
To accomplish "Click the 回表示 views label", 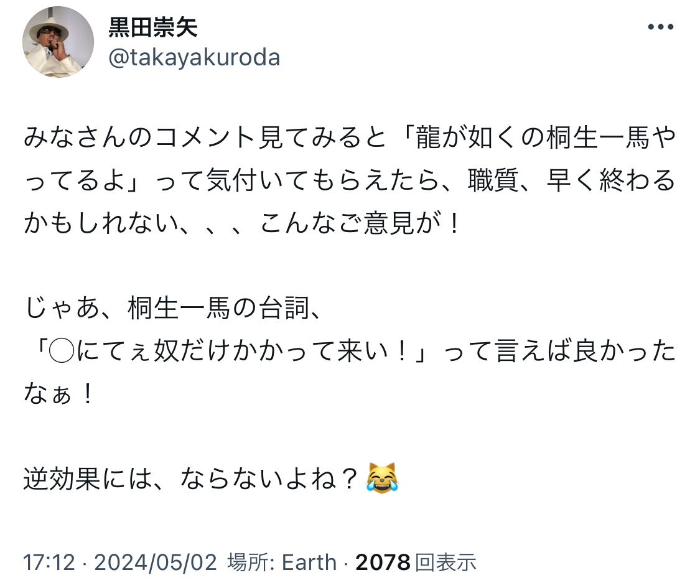I will (446, 562).
